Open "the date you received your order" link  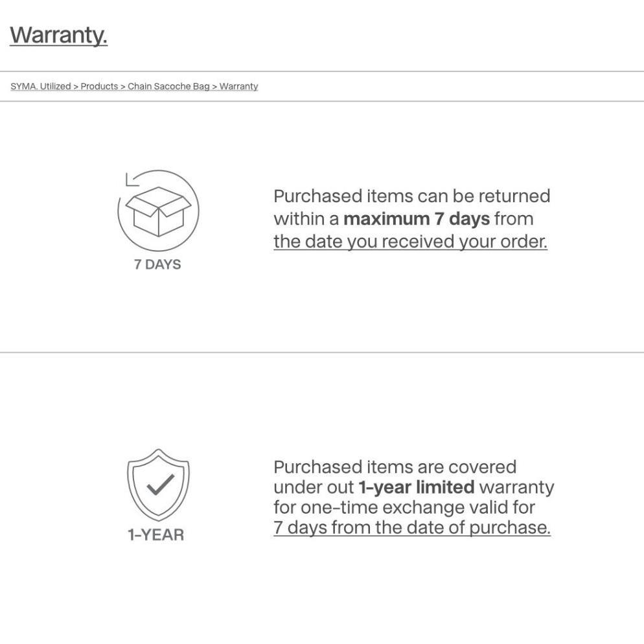tap(410, 242)
